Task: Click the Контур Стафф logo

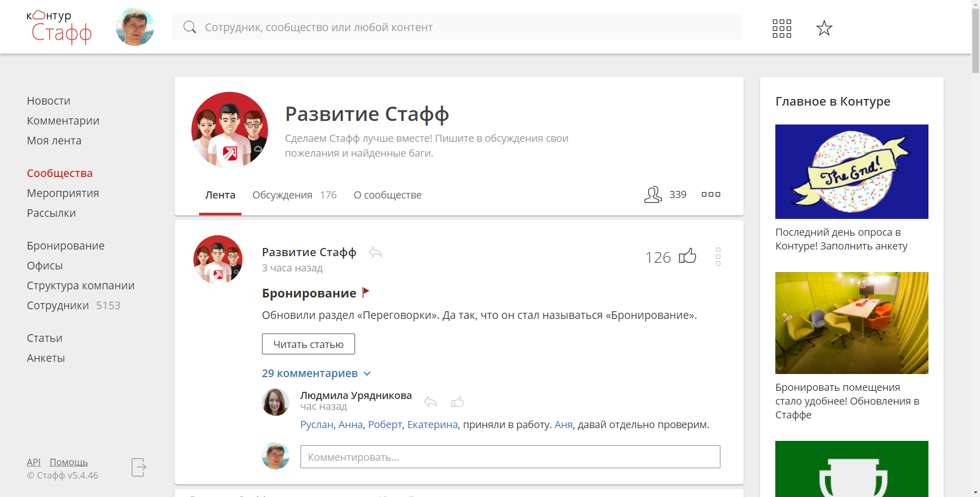Action: 59,27
